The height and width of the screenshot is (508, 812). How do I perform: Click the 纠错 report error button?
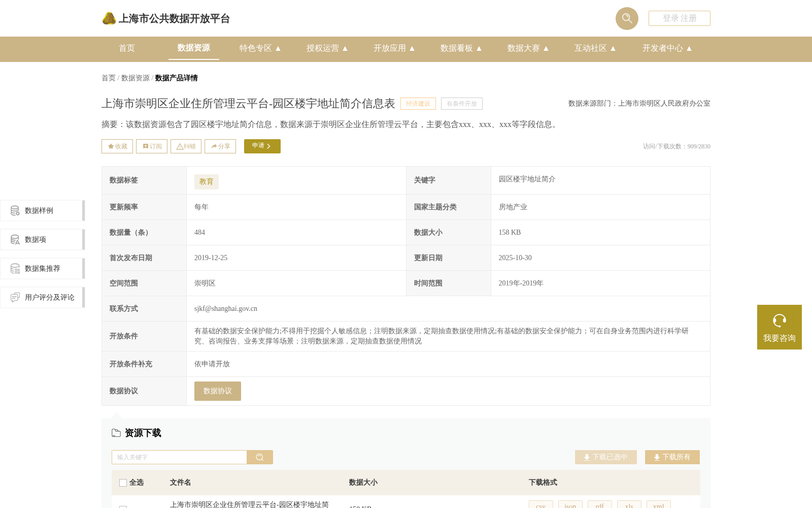pos(186,146)
